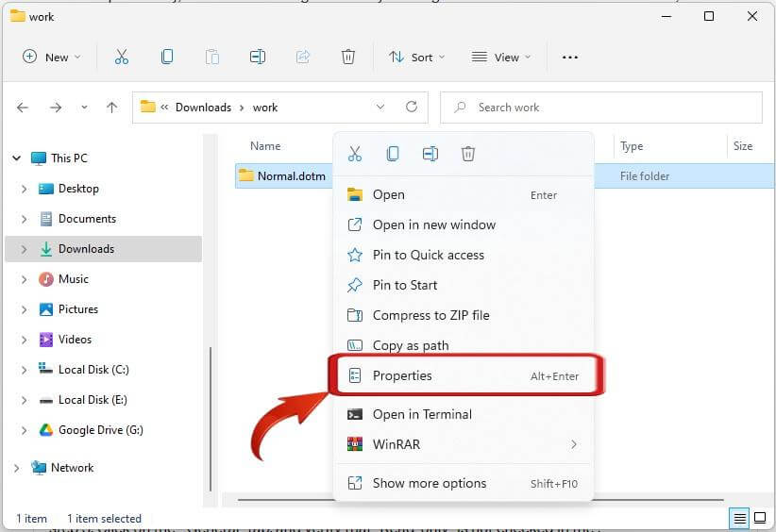Open the Sort dropdown menu

[x=416, y=57]
